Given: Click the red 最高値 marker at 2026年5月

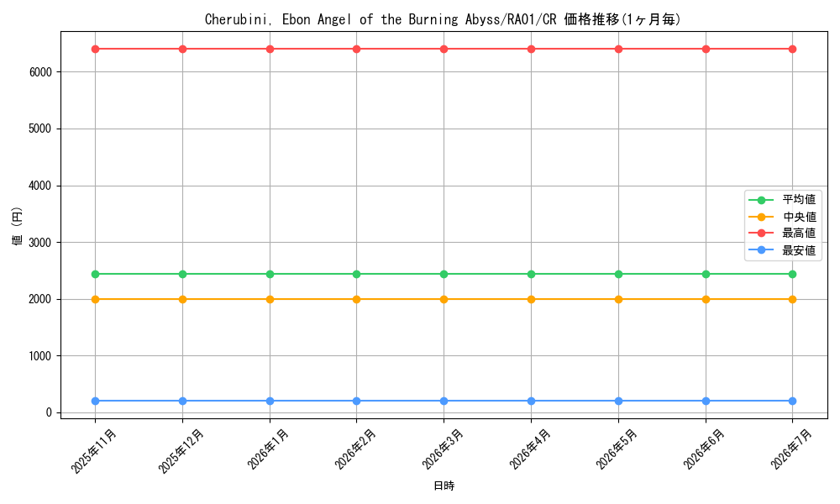Looking at the screenshot, I should click(x=619, y=50).
